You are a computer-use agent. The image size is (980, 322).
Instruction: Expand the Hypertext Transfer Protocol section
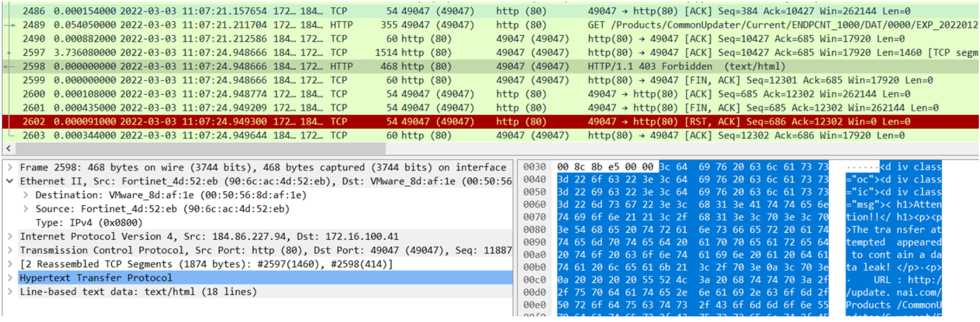coord(10,278)
